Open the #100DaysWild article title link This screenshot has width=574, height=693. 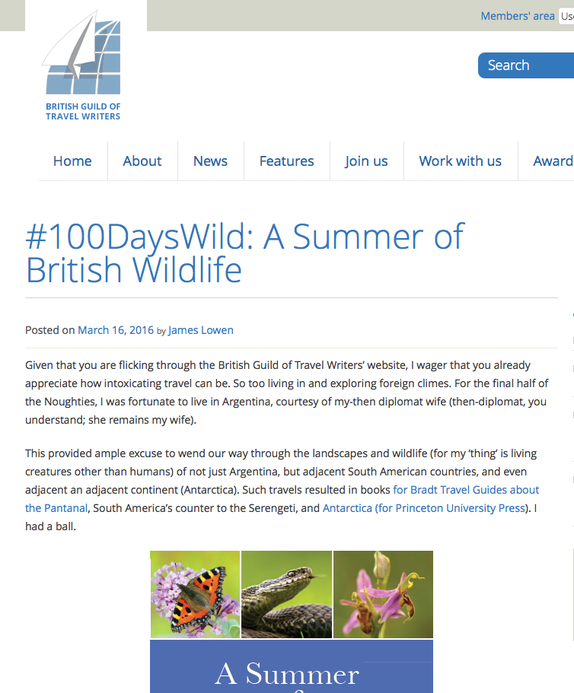(x=244, y=253)
